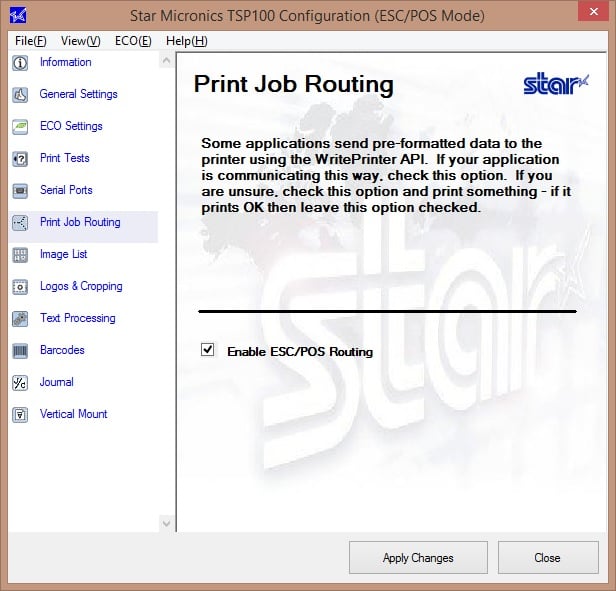Open the View menu
This screenshot has width=616, height=591.
81,41
